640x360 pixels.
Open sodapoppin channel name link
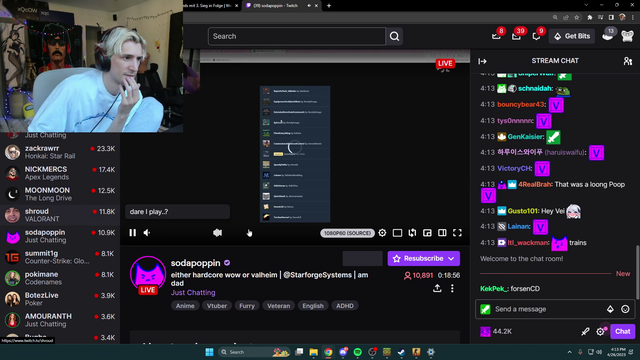coord(196,263)
